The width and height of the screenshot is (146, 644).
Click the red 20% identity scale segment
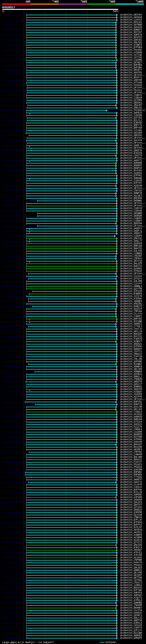(16, 4)
